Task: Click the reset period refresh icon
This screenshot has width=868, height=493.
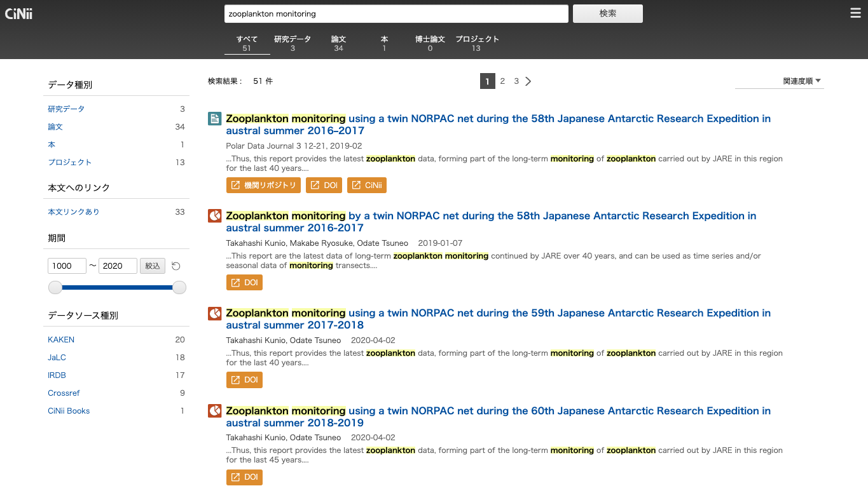Action: tap(176, 266)
